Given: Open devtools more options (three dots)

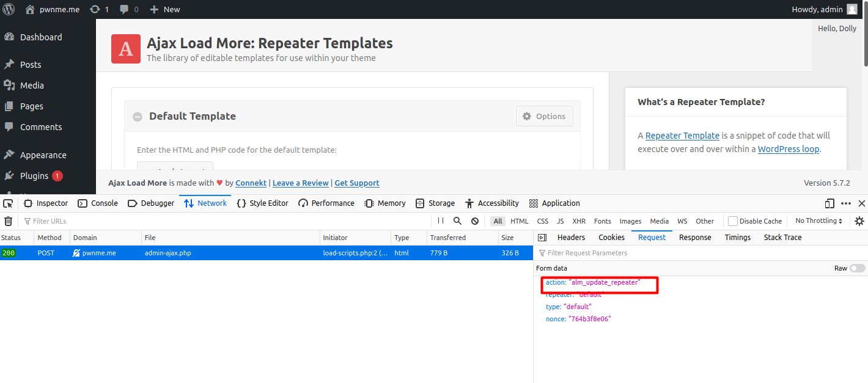Looking at the screenshot, I should (846, 203).
